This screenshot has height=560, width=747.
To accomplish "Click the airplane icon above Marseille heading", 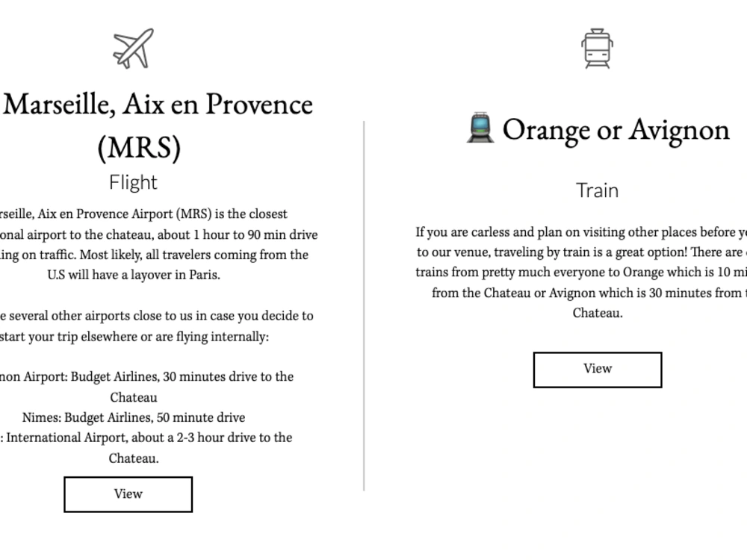I will 134,48.
